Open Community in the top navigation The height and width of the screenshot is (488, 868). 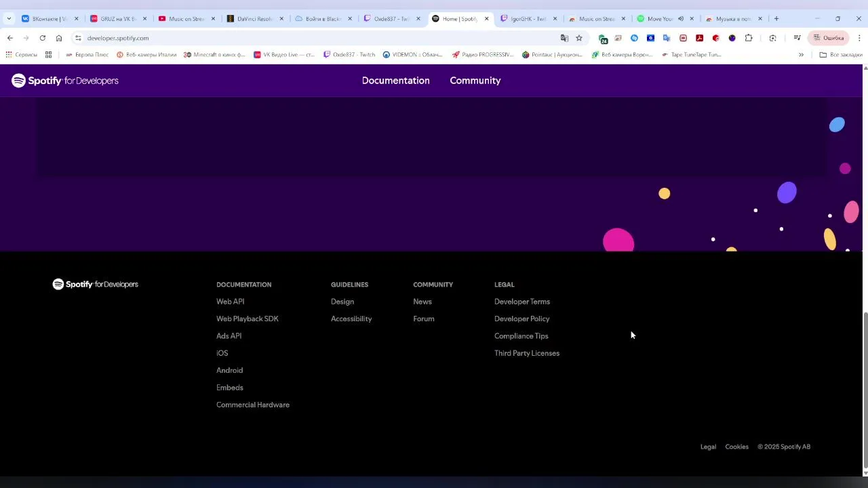475,81
